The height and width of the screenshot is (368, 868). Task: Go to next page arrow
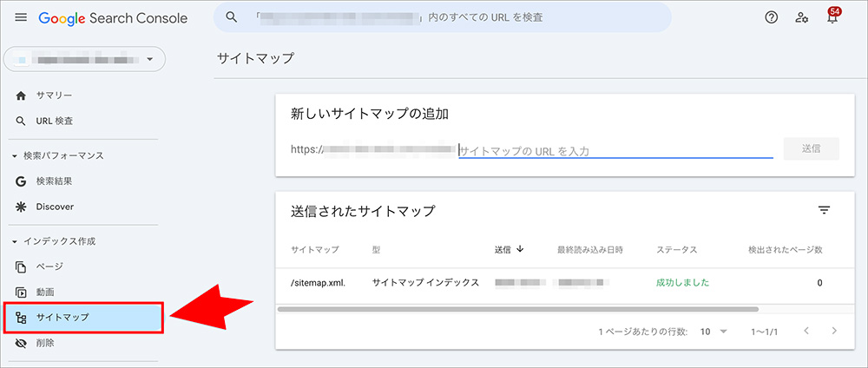[834, 332]
